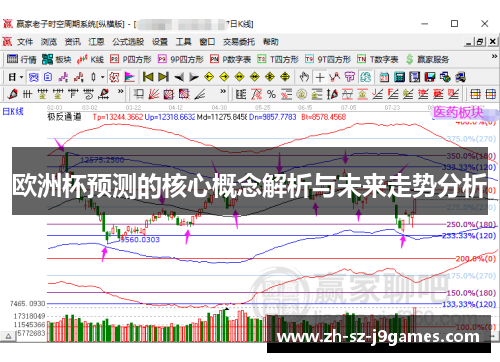
Task: Open the 交易委托 menu
Action: [x=239, y=42]
